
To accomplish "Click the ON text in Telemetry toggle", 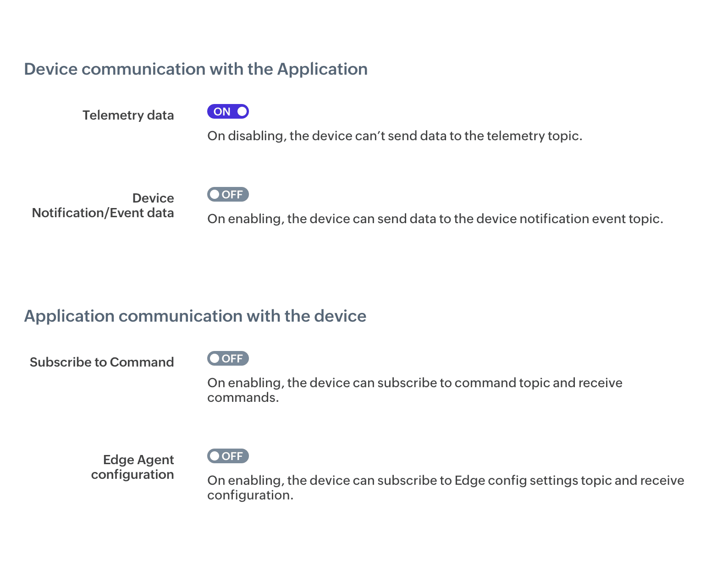I will tap(222, 111).
